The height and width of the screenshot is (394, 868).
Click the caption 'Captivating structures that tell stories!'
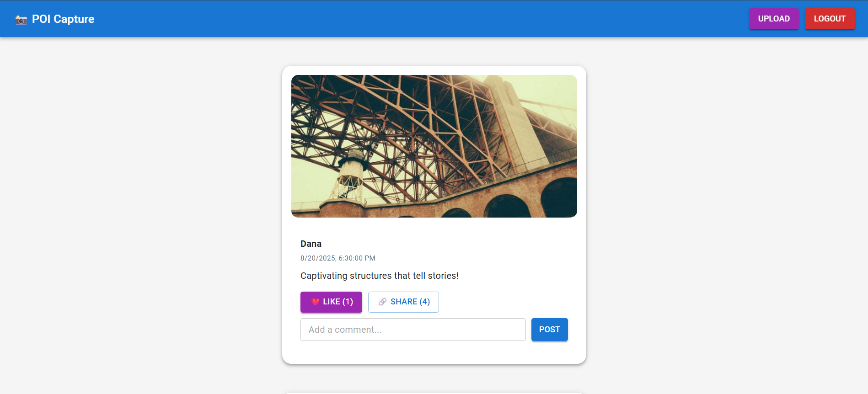(379, 276)
